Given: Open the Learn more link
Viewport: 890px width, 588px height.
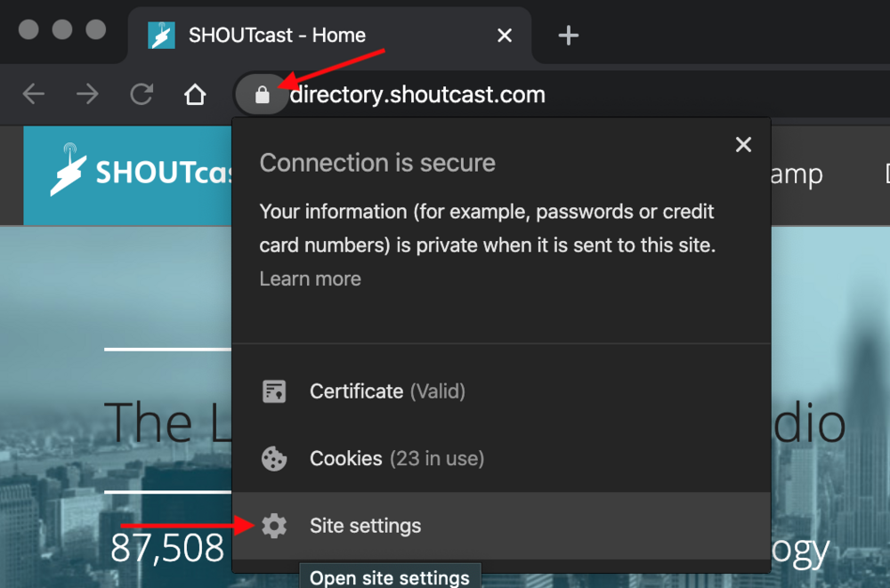Looking at the screenshot, I should tap(310, 279).
